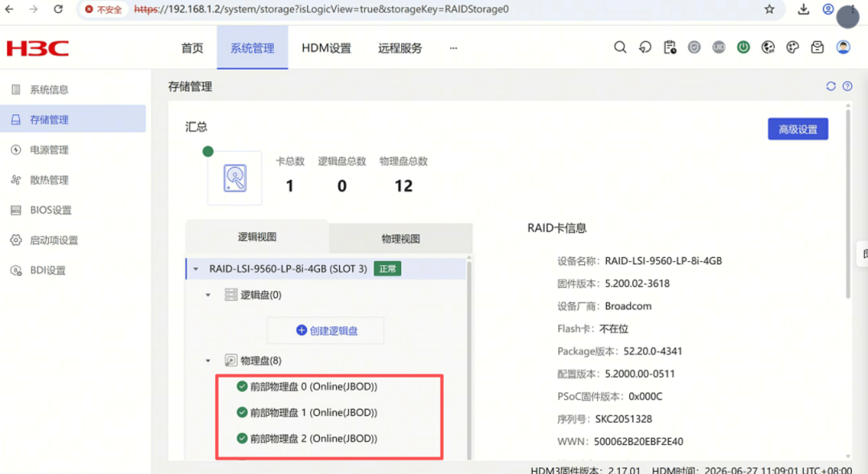
Task: Click the 不安全 security warning badge
Action: click(x=104, y=10)
